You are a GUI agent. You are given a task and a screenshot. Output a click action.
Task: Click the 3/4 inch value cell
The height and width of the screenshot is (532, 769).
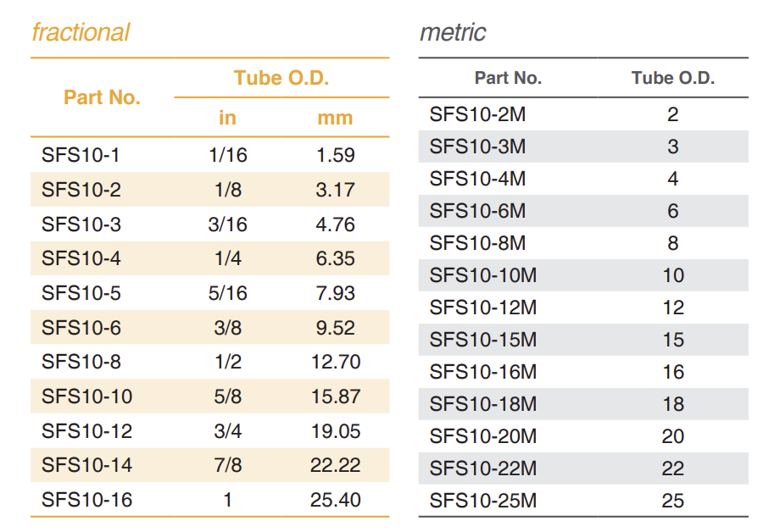(227, 431)
